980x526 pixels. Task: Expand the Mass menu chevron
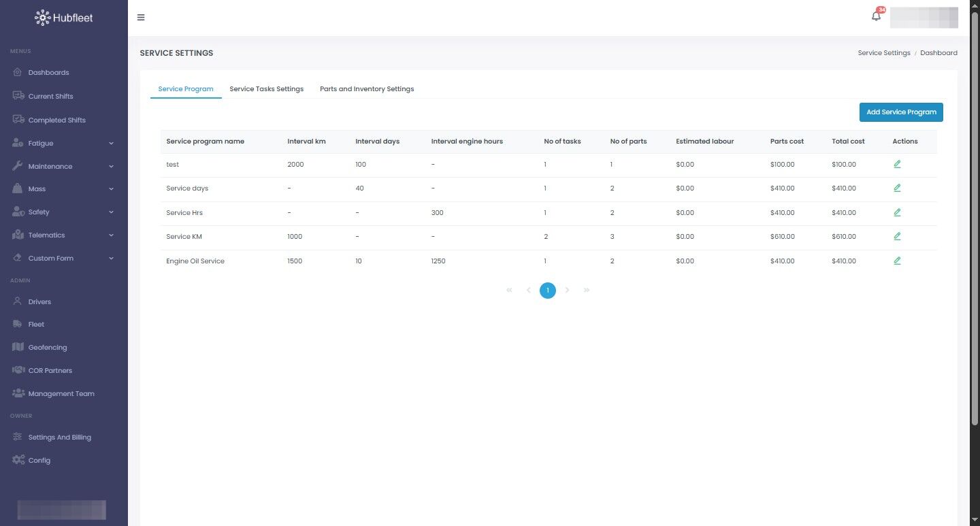point(111,189)
